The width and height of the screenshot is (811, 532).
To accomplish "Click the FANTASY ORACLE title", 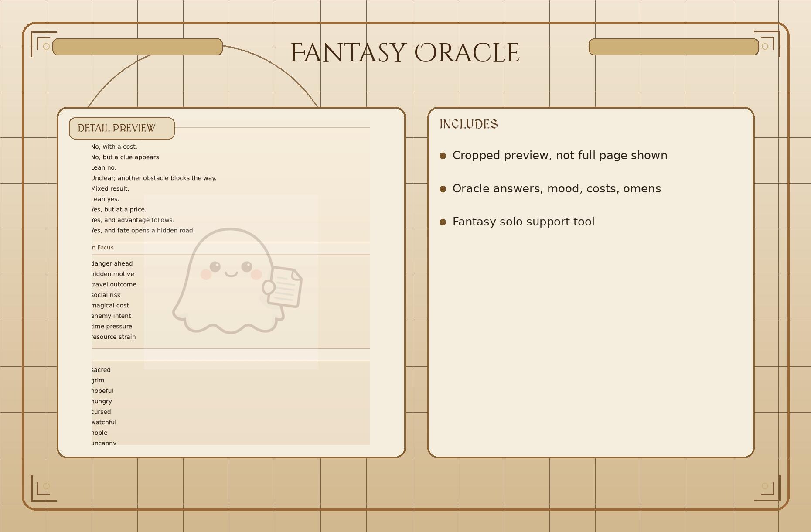I will 405,53.
